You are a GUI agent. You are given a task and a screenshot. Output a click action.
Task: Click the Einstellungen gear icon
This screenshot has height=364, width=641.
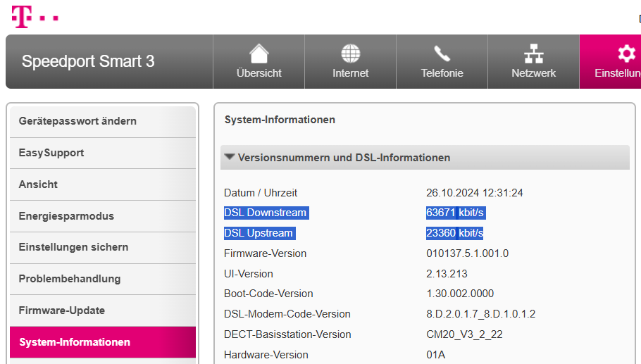(625, 54)
